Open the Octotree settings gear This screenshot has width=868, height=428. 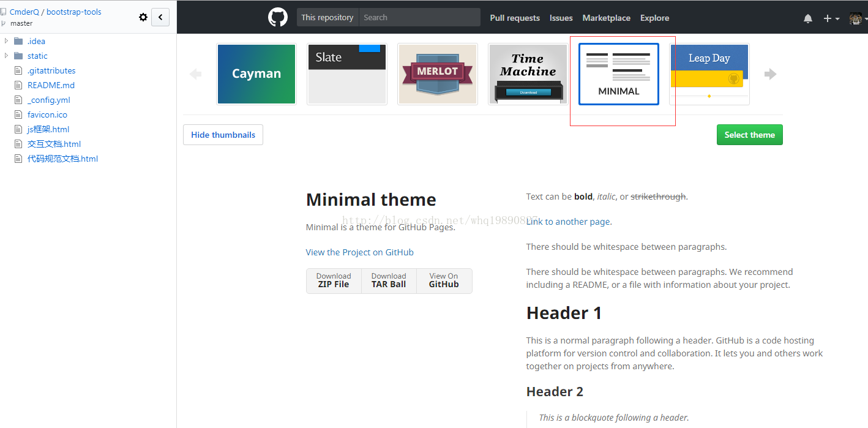click(x=143, y=17)
